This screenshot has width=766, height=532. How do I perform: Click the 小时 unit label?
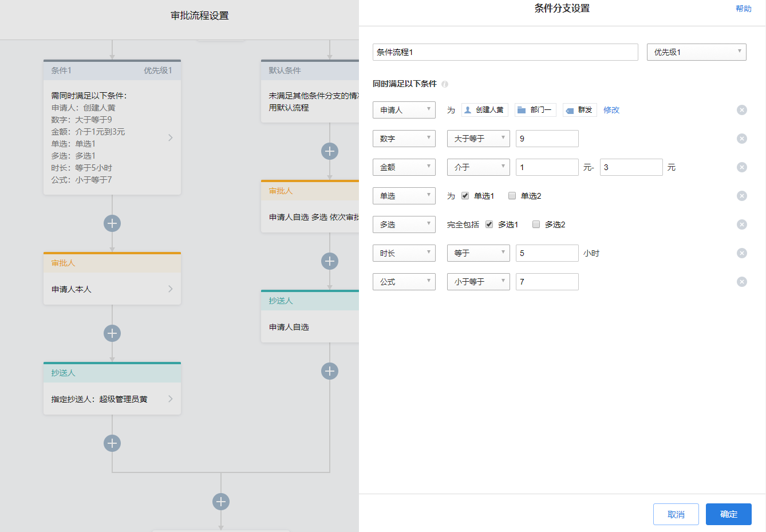pyautogui.click(x=591, y=253)
